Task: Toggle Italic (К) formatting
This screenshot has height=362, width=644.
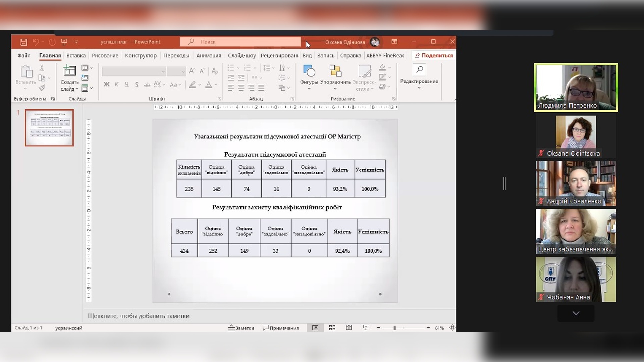Action: 116,85
